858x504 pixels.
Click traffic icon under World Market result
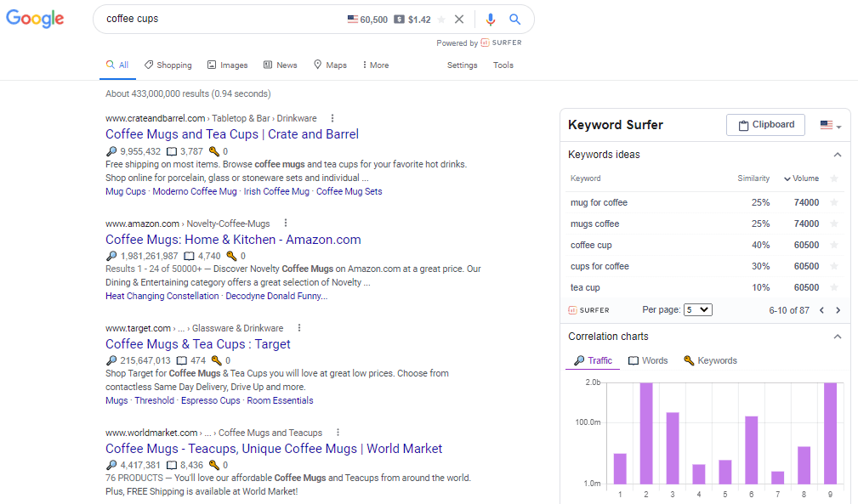pyautogui.click(x=111, y=465)
